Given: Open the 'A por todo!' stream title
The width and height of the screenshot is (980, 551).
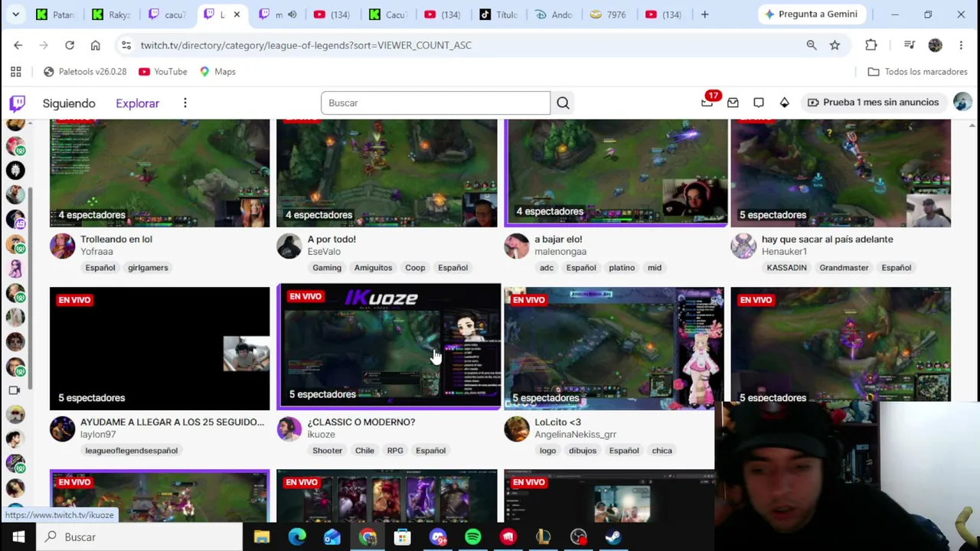Looking at the screenshot, I should 332,239.
